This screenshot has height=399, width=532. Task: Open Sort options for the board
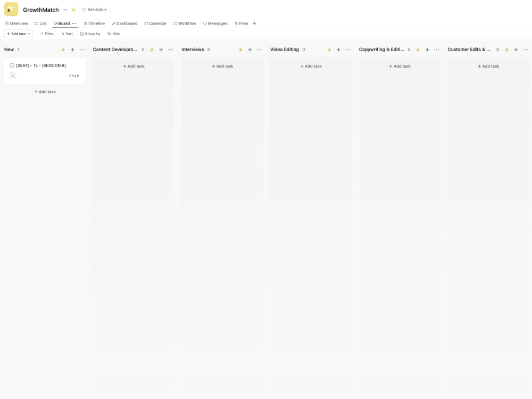tap(67, 34)
